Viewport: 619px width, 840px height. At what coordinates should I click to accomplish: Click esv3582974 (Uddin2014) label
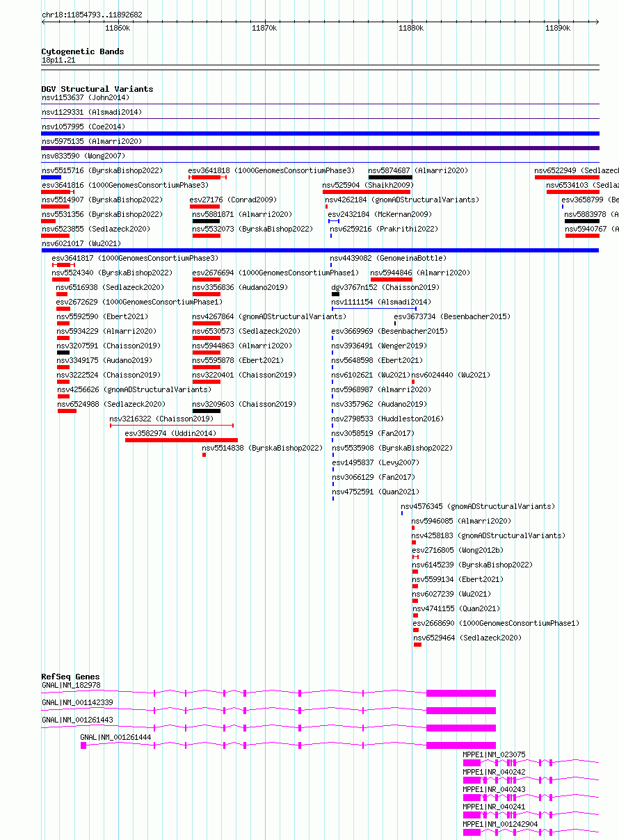[x=170, y=433]
